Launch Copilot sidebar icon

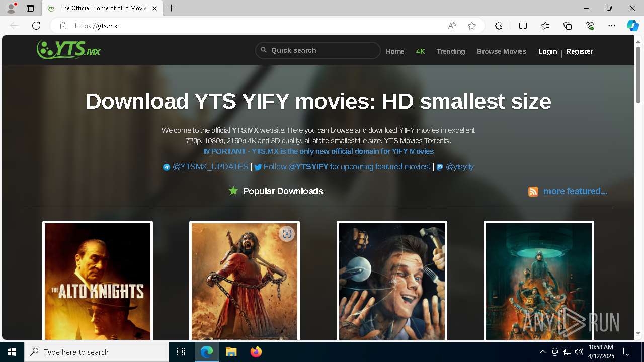(x=632, y=26)
